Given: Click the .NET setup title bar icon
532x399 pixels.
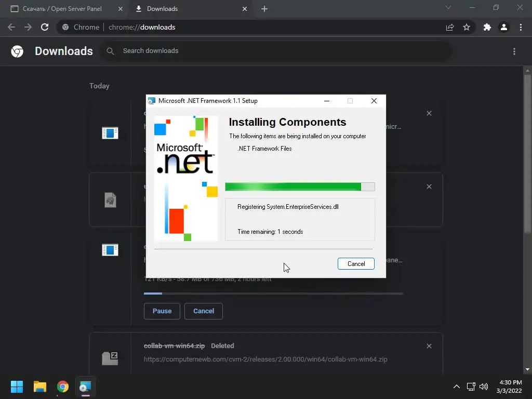Looking at the screenshot, I should (152, 101).
